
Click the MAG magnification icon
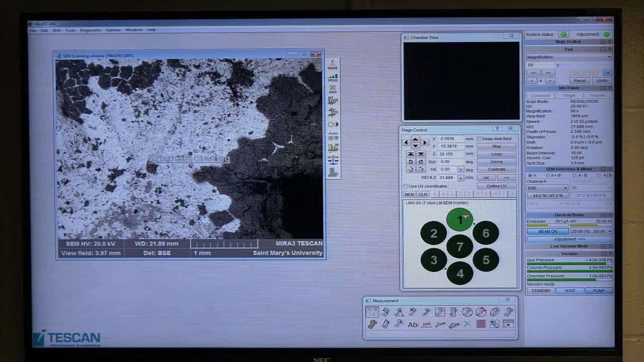coord(333,88)
